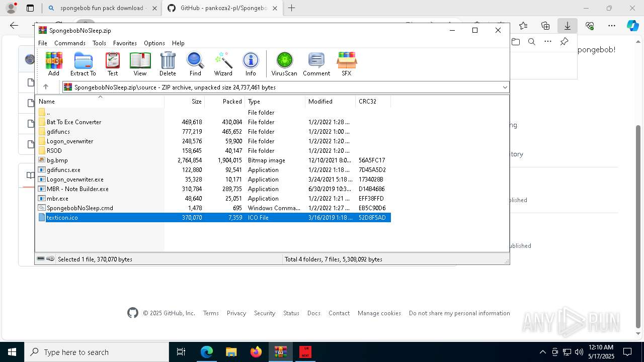
Task: Click WinRAR icon in the taskbar
Action: [281, 352]
